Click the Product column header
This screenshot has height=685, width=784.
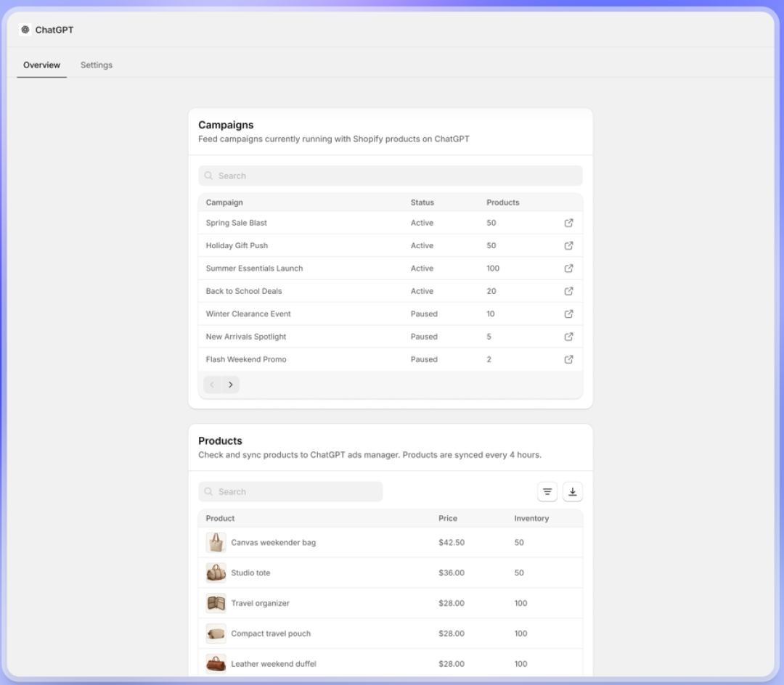point(220,518)
